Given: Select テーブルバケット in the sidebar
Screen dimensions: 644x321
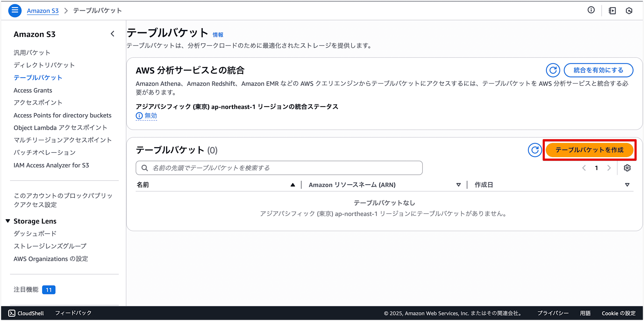Looking at the screenshot, I should click(x=38, y=78).
